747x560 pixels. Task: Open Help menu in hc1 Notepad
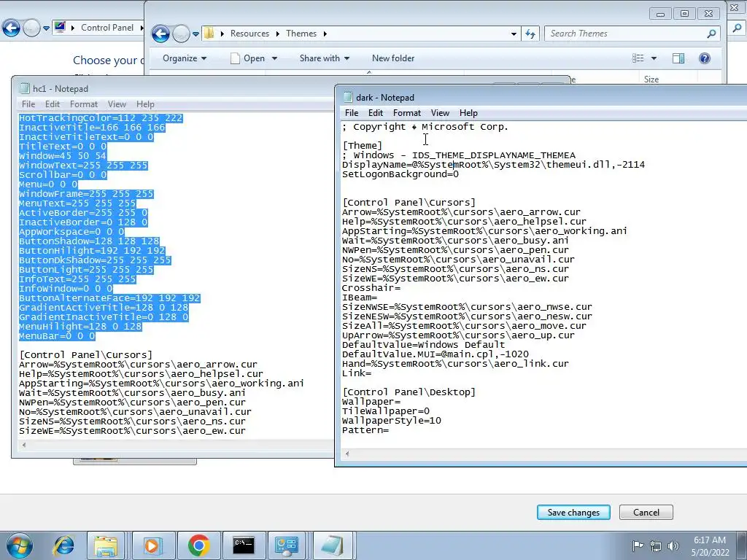tap(145, 104)
